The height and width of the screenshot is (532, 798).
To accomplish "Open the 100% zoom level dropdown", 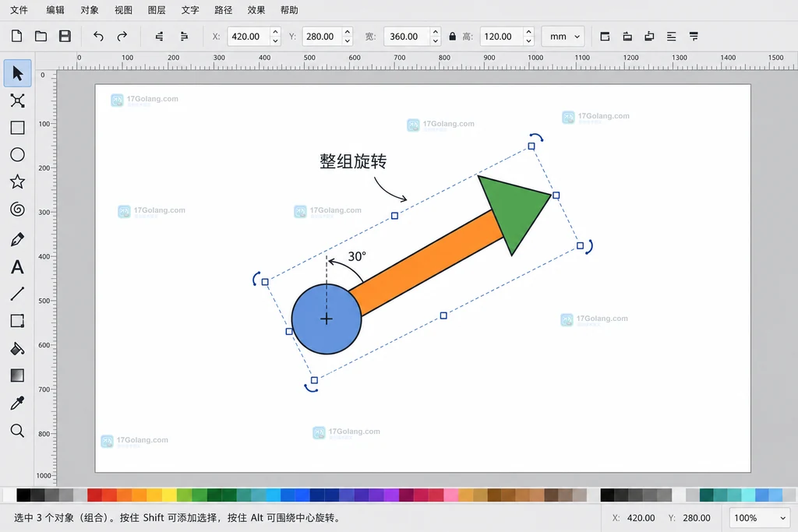I will pos(759,518).
